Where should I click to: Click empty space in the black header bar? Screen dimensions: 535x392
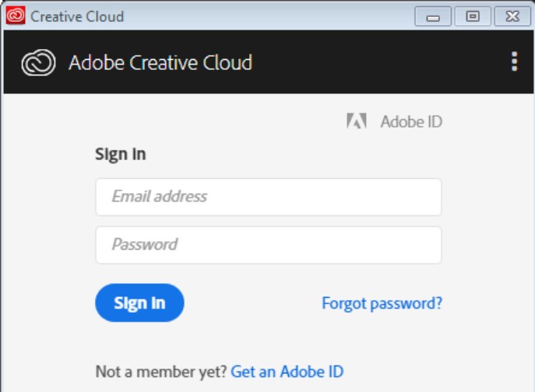click(374, 63)
